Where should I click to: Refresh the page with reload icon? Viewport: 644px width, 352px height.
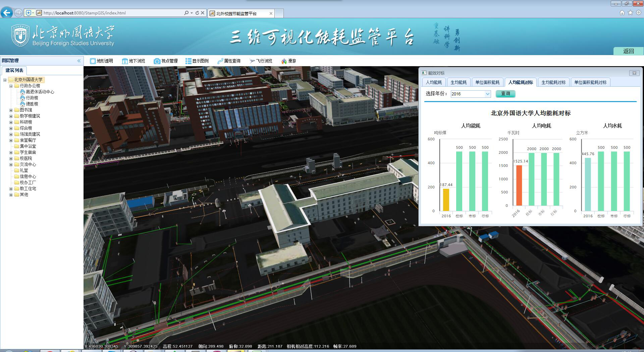click(197, 13)
